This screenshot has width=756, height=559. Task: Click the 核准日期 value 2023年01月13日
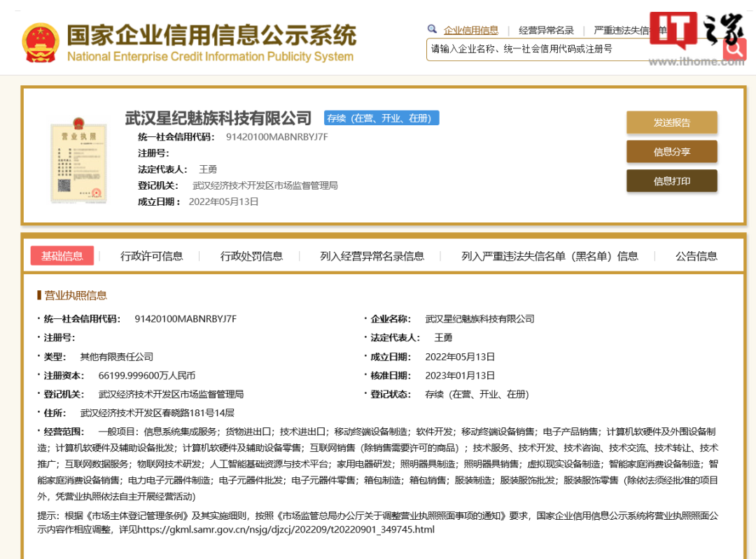[x=460, y=376]
